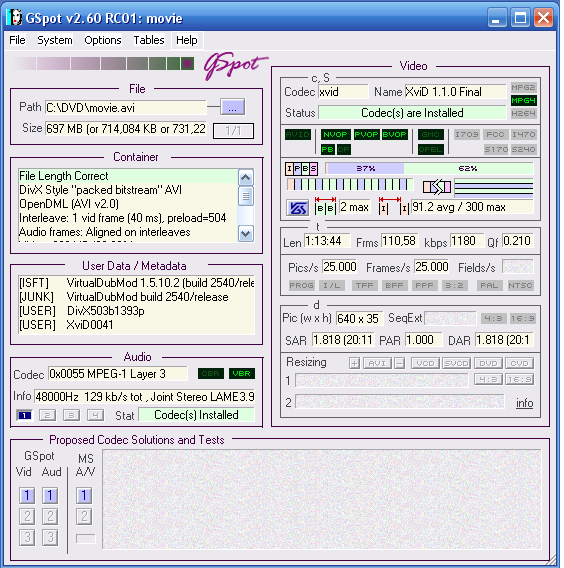The width and height of the screenshot is (564, 568).
Task: Toggle GSpot Vid test button 1
Action: pos(27,495)
